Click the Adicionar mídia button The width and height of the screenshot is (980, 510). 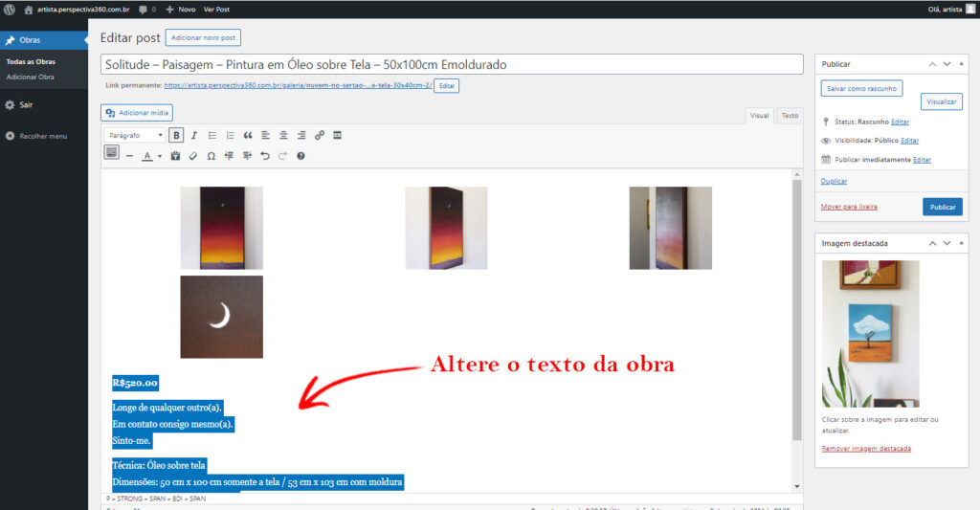pos(137,113)
